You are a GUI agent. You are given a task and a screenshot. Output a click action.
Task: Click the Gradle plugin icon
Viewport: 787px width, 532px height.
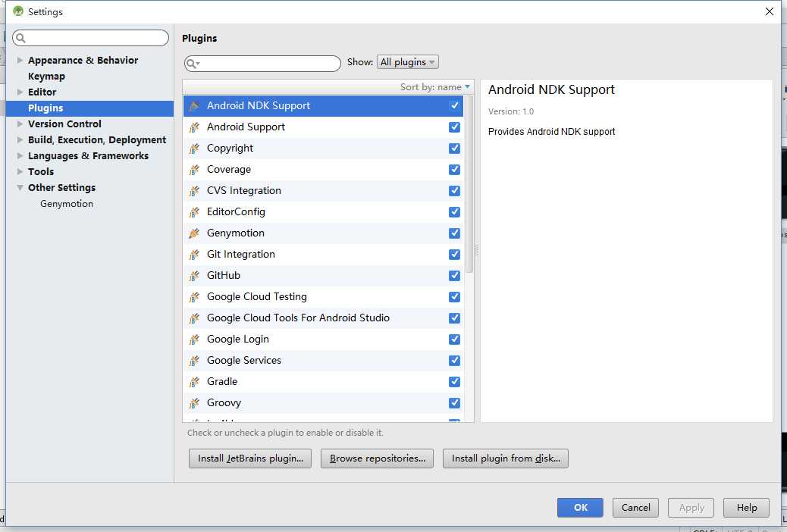pyautogui.click(x=194, y=382)
